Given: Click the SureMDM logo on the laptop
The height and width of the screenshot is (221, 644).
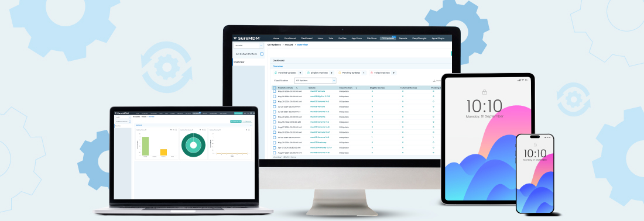Looking at the screenshot, I should click(x=122, y=113).
